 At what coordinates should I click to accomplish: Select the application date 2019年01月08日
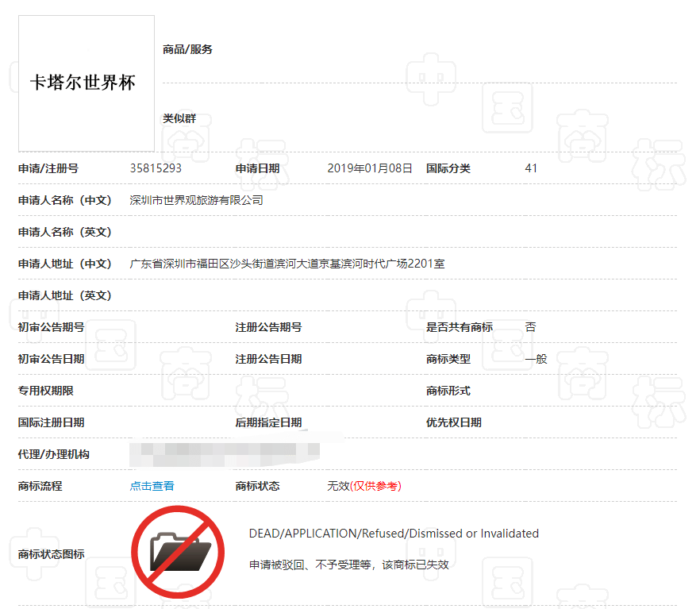(x=370, y=168)
